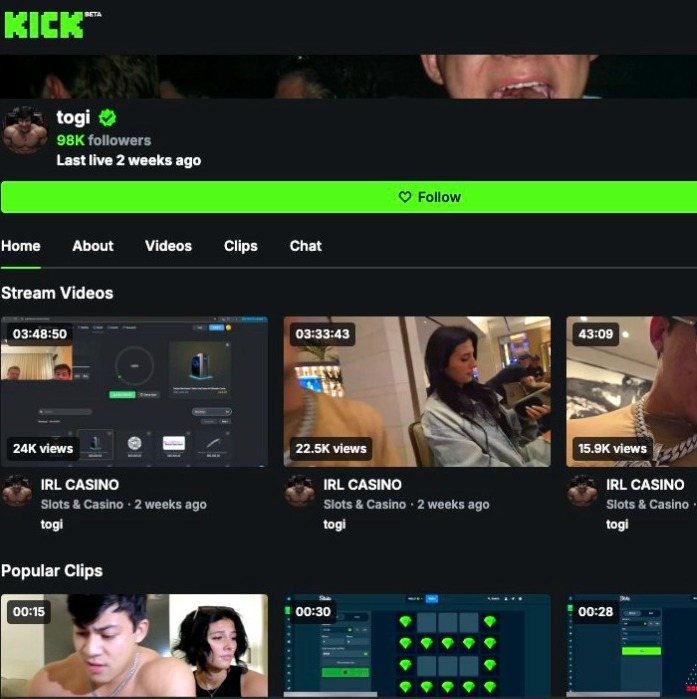697x699 pixels.
Task: Switch to the Home tab
Action: [21, 246]
